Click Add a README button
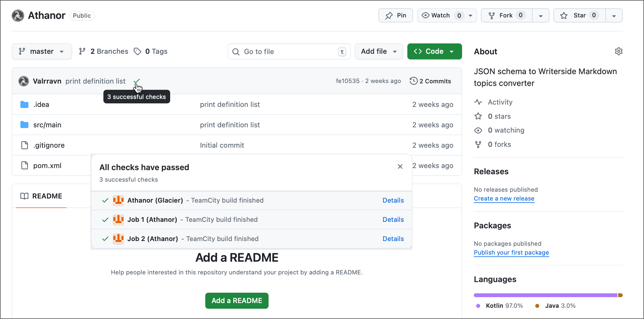This screenshot has height=319, width=644. pos(237,300)
